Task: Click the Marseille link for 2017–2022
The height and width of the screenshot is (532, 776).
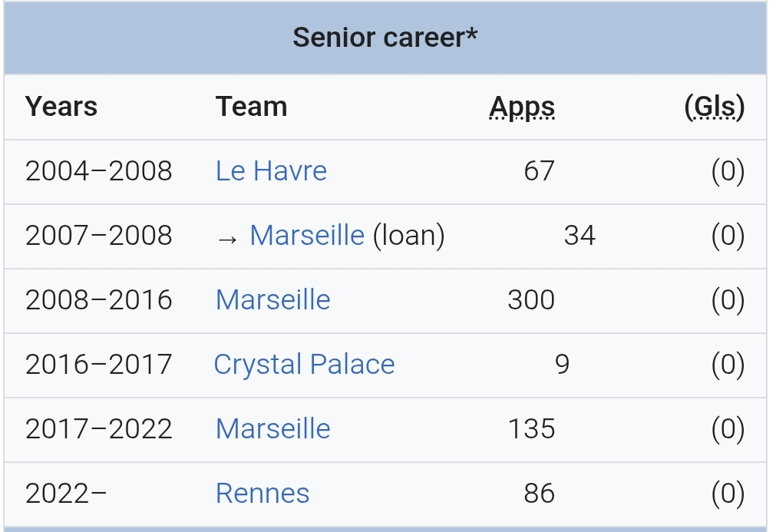Action: click(272, 428)
